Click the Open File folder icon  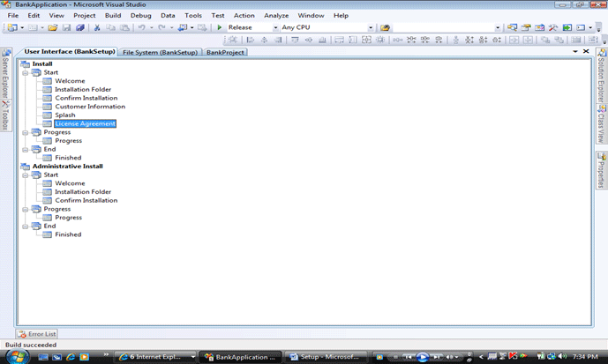[53, 27]
